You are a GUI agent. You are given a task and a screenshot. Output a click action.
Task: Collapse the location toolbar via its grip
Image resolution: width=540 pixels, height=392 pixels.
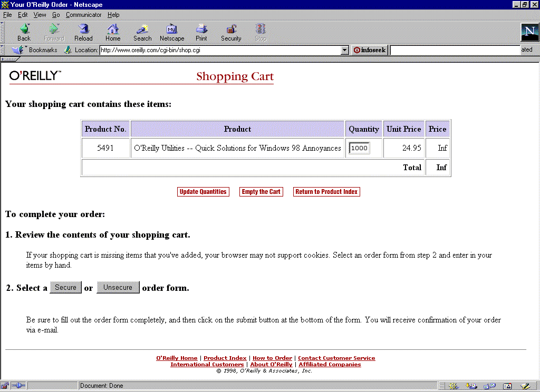coord(2,50)
